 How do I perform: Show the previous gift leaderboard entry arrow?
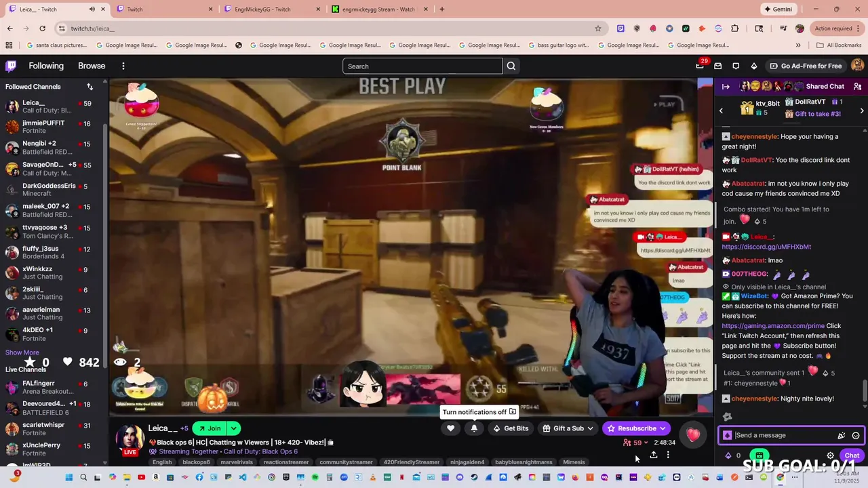[x=721, y=110]
